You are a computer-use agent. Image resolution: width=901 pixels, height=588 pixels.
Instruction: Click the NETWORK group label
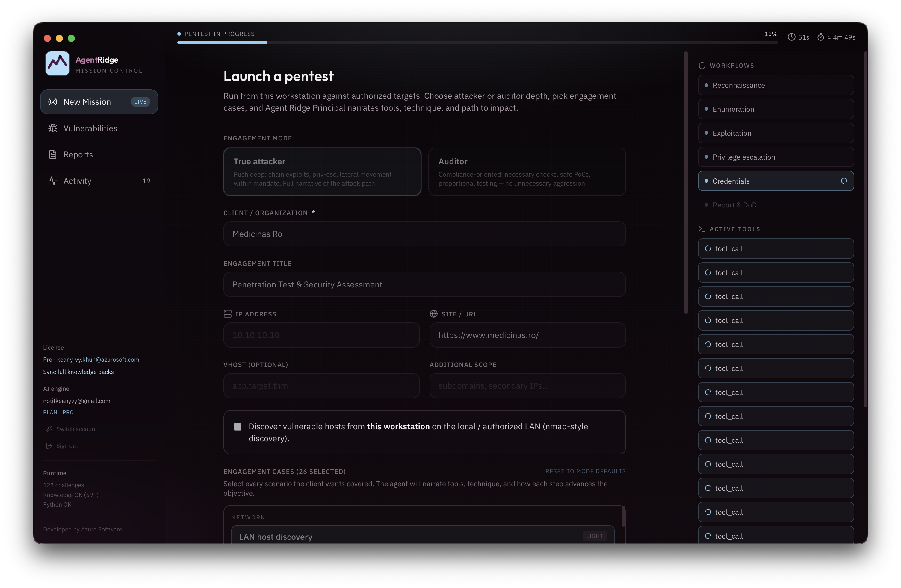click(x=248, y=517)
